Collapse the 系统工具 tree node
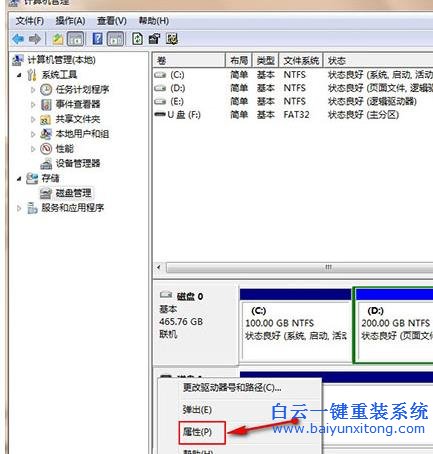The width and height of the screenshot is (433, 454). coord(19,75)
